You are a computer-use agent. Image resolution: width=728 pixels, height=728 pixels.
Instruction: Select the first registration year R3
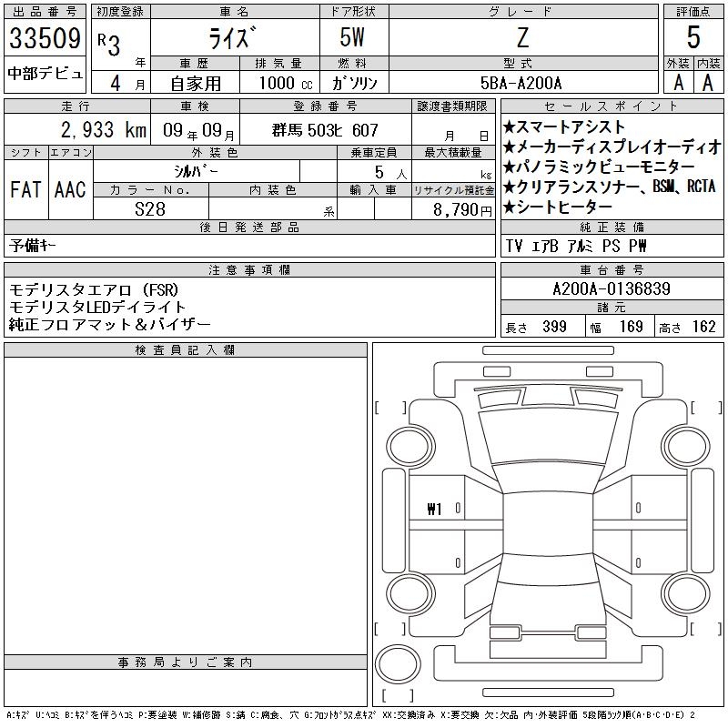pos(109,44)
